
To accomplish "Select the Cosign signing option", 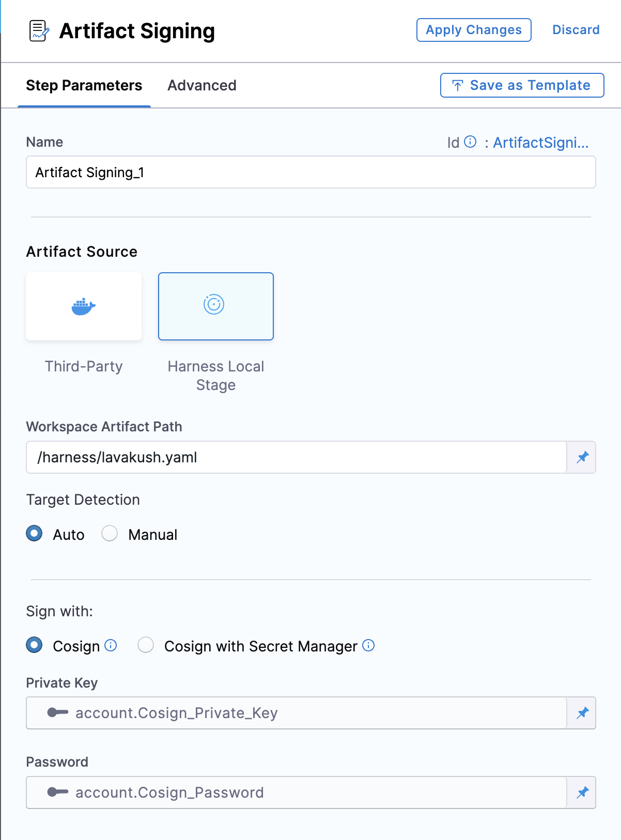I will point(35,645).
